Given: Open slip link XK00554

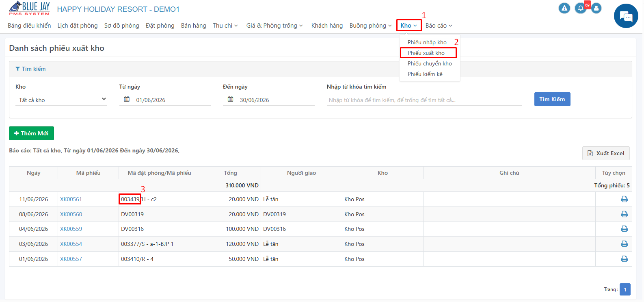Looking at the screenshot, I should point(71,244).
